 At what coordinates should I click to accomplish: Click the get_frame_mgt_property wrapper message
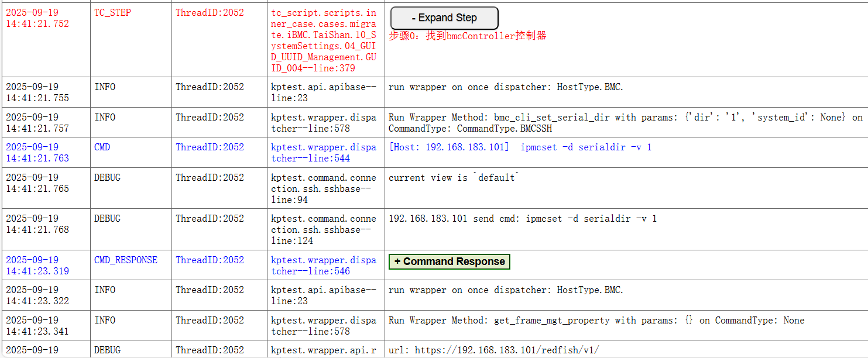tap(596, 321)
